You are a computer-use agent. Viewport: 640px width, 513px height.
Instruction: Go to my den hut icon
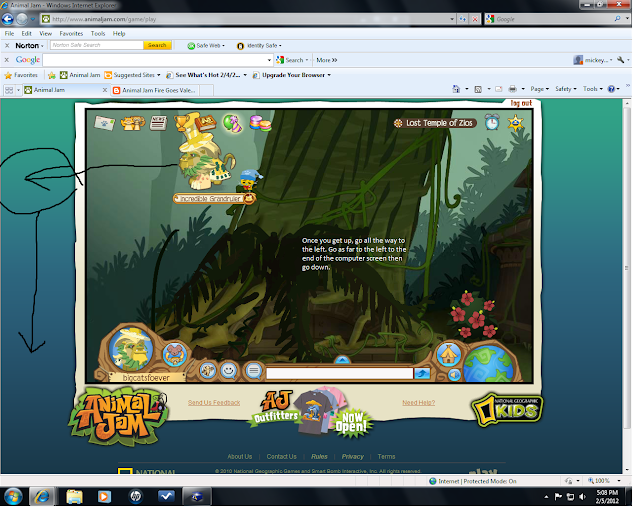point(449,354)
